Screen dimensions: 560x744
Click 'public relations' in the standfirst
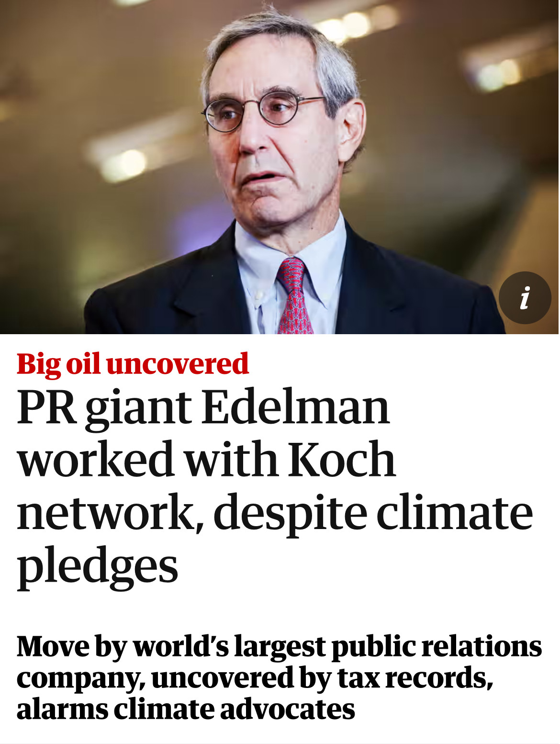437,647
